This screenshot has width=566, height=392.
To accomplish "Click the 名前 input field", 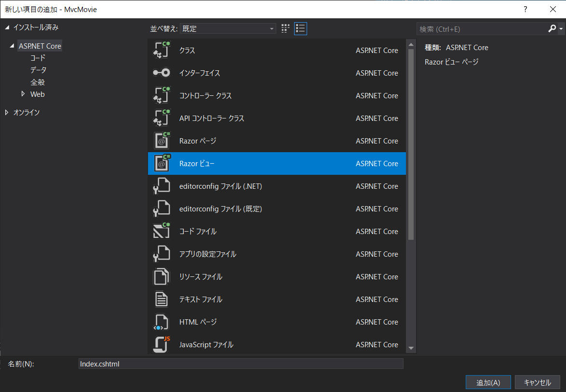I will coord(241,364).
